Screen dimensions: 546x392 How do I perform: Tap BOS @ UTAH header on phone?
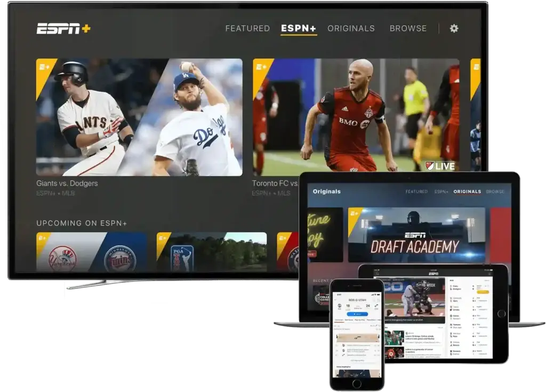coord(357,300)
